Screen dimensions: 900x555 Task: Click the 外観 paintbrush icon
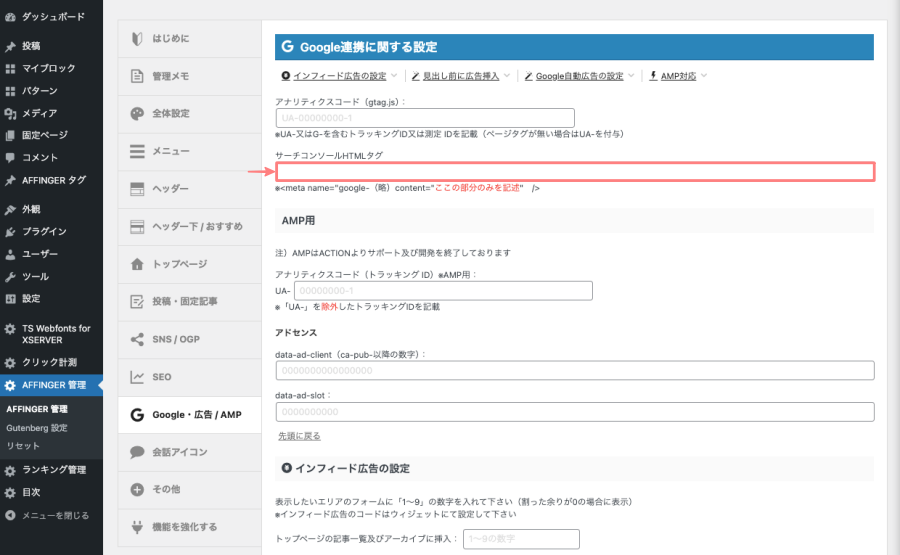pos(10,209)
